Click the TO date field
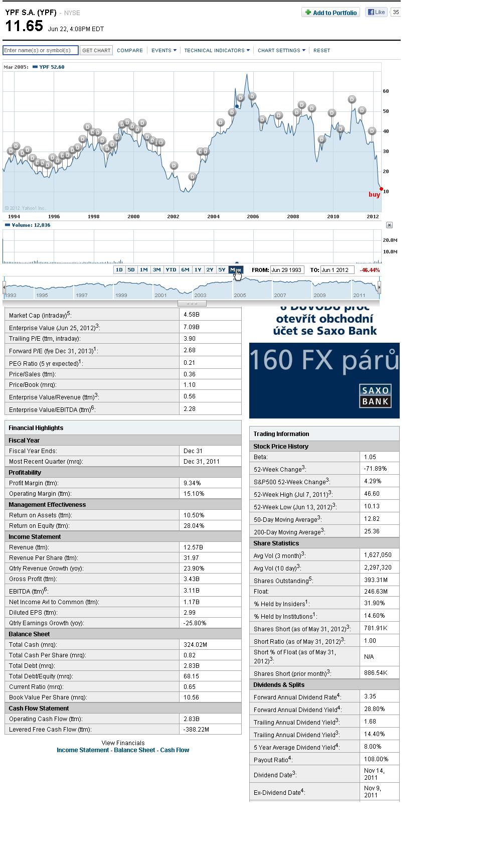This screenshot has height=846, width=504. (337, 270)
